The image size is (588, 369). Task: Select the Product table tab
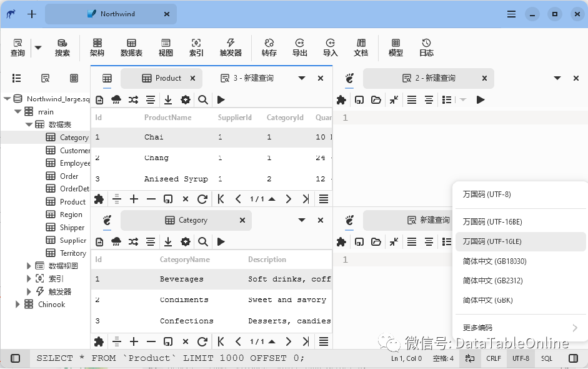coord(162,78)
